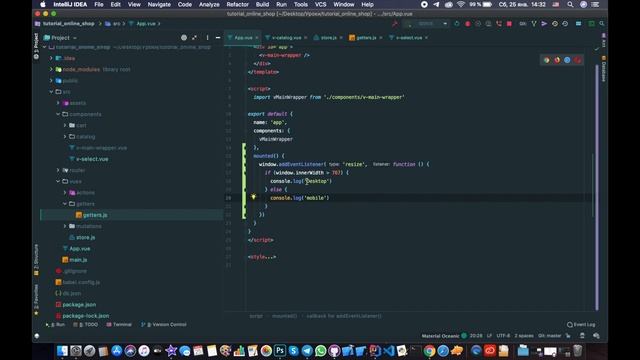
Task: Open preview in Safari browser icon
Action: 567,60
